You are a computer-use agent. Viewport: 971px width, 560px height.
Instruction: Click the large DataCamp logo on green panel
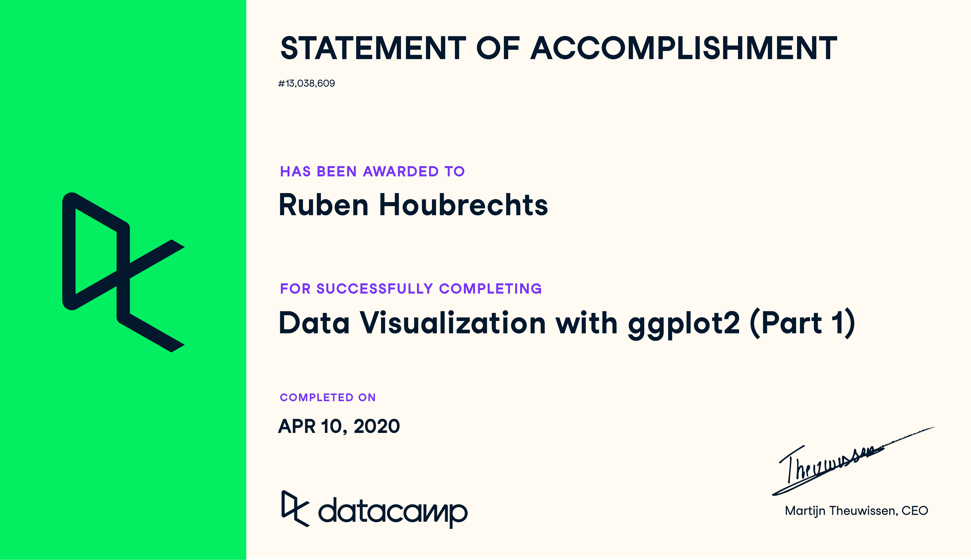point(124,272)
